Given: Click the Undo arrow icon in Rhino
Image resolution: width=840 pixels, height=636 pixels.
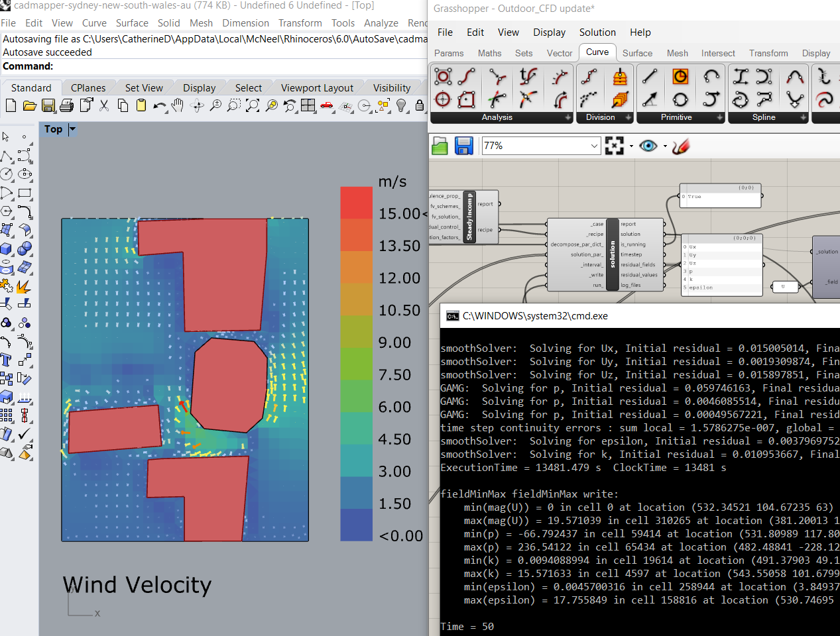Looking at the screenshot, I should coord(159,105).
